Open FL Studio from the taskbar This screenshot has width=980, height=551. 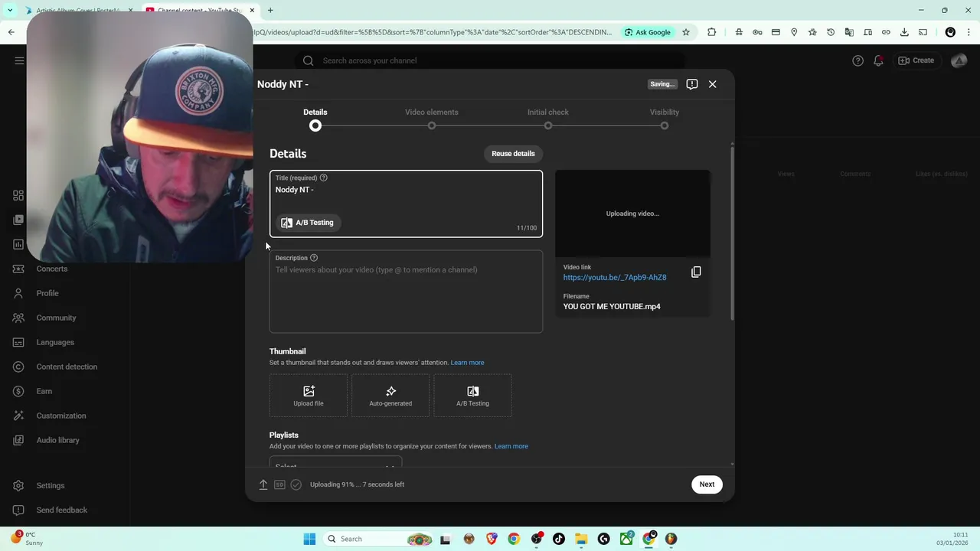(x=671, y=539)
